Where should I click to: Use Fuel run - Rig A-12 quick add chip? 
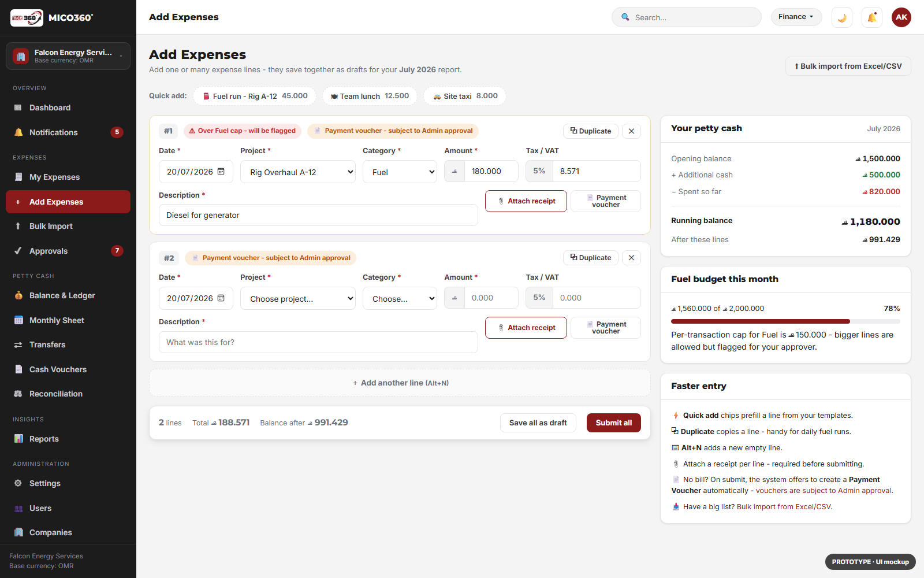pyautogui.click(x=255, y=96)
